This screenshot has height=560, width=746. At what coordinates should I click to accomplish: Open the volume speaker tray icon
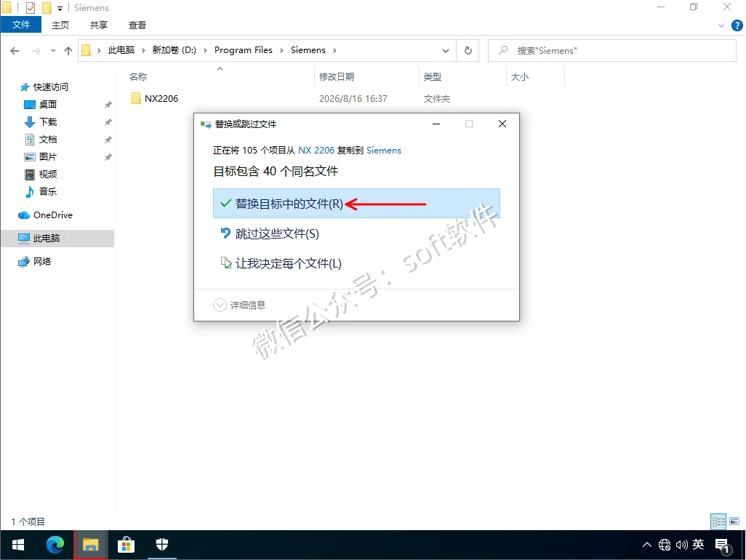[682, 545]
